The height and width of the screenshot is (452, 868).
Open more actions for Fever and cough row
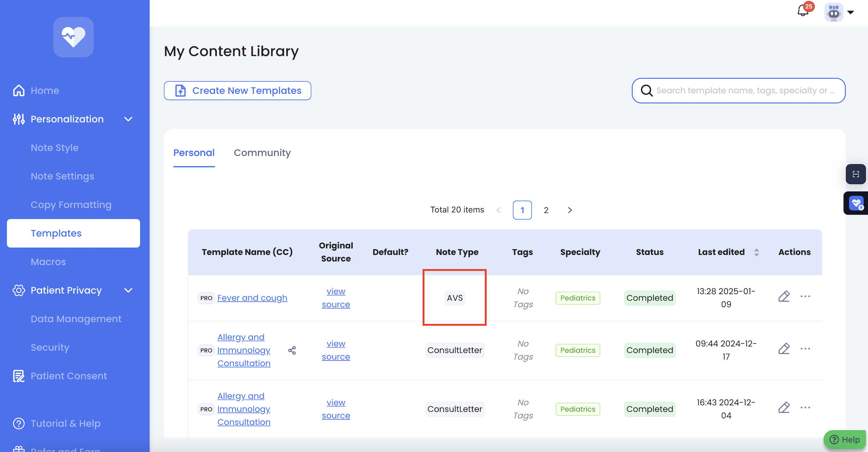click(x=805, y=297)
